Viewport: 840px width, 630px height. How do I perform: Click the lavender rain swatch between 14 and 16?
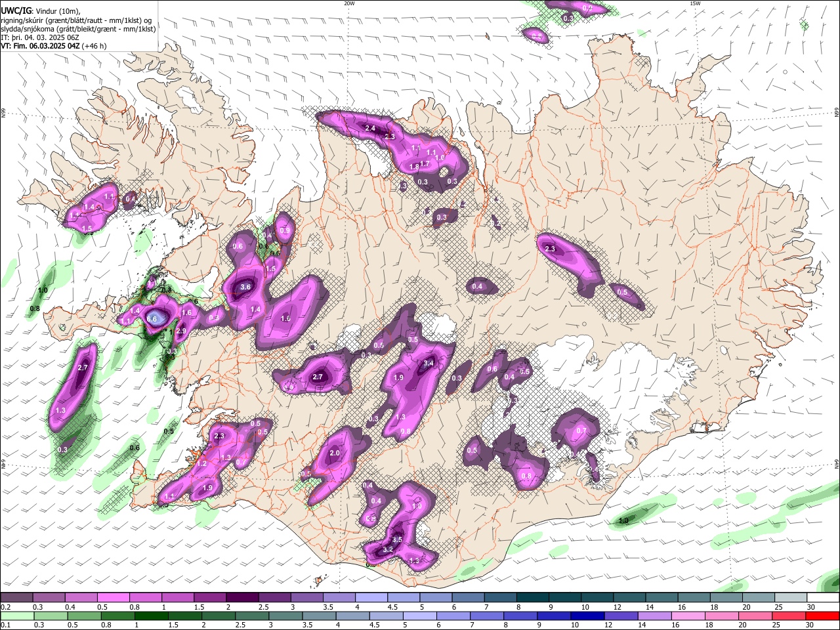pyautogui.click(x=654, y=616)
